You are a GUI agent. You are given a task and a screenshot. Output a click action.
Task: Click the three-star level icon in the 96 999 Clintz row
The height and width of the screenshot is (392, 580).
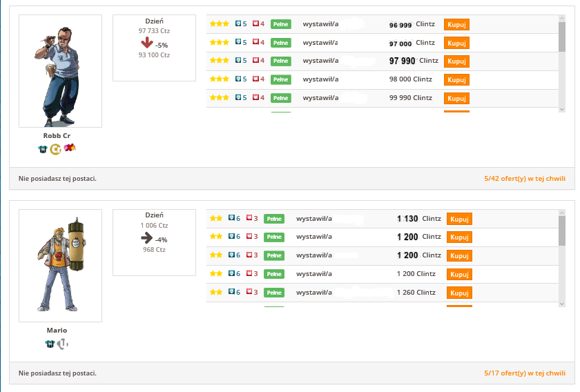220,23
